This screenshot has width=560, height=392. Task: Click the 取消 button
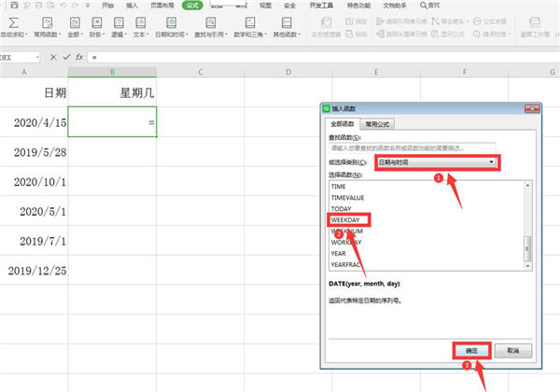512,350
